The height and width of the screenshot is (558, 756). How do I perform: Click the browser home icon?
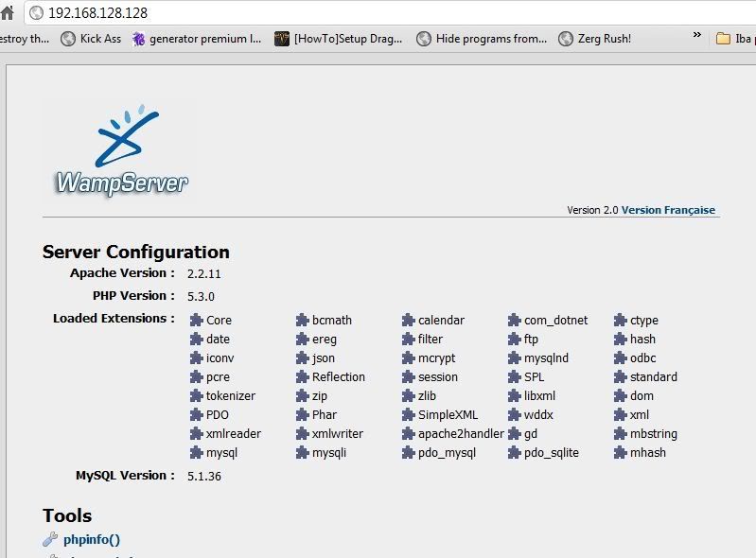8,13
